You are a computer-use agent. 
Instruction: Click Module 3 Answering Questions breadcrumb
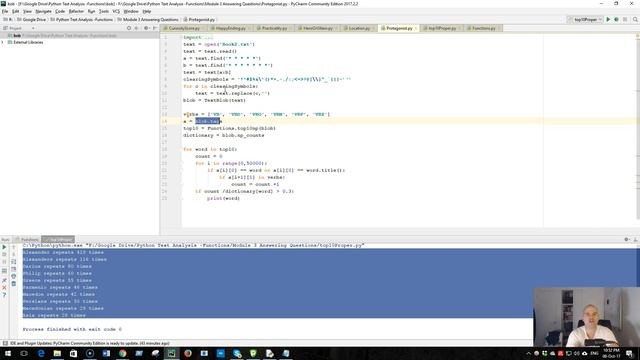point(148,20)
